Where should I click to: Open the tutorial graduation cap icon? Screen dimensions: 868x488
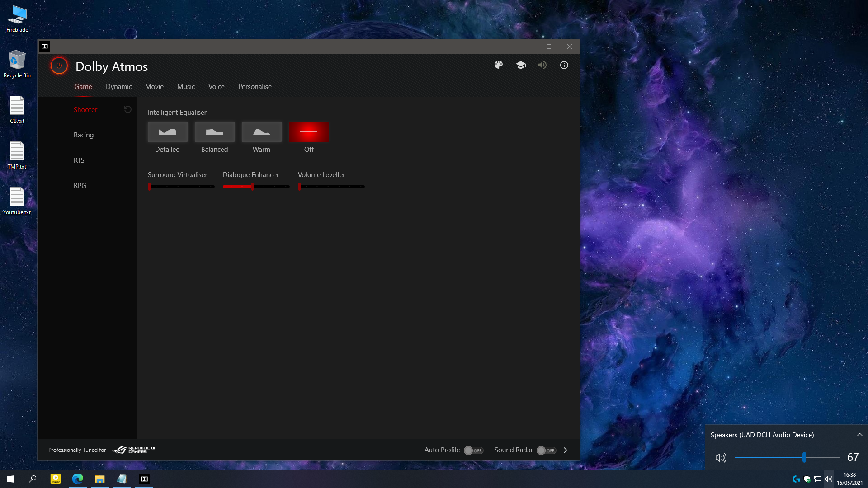tap(521, 65)
